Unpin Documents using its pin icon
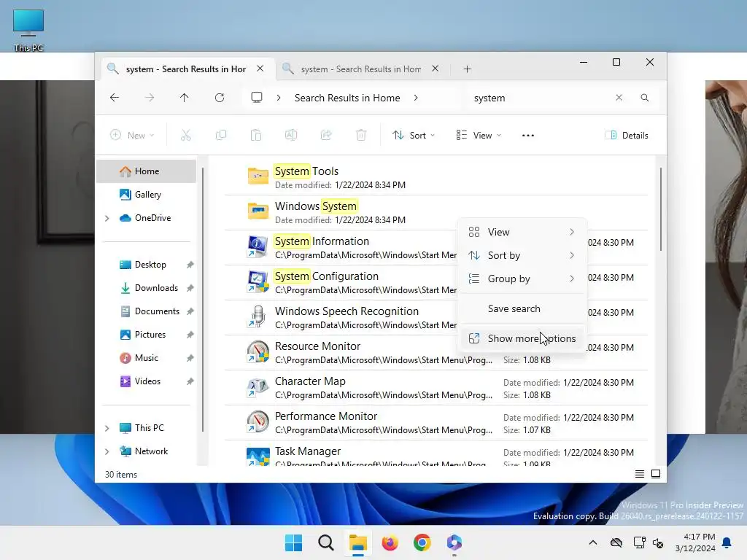Image resolution: width=747 pixels, height=560 pixels. (190, 311)
